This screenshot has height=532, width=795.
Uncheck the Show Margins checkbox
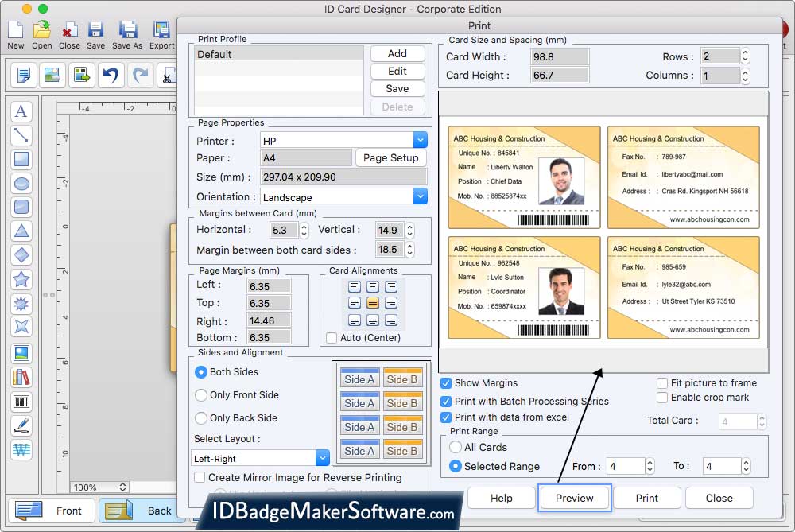coord(447,383)
